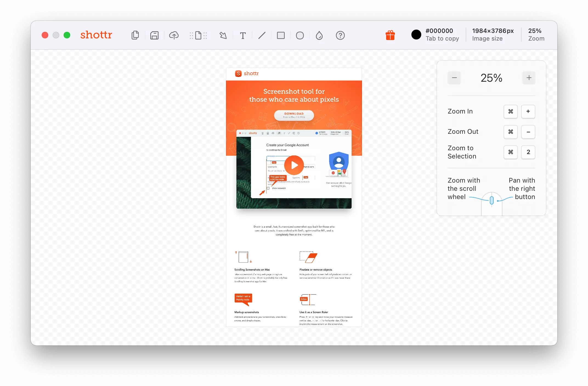588x386 pixels.
Task: Click the DOWNLOAD button in the screenshot
Action: [294, 115]
